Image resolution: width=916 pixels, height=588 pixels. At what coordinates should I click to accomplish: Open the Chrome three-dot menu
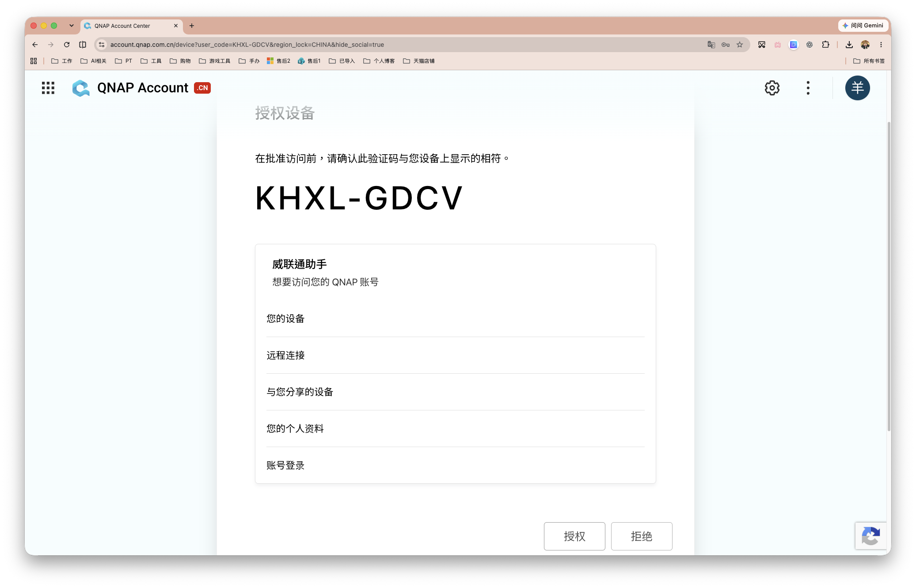click(881, 45)
